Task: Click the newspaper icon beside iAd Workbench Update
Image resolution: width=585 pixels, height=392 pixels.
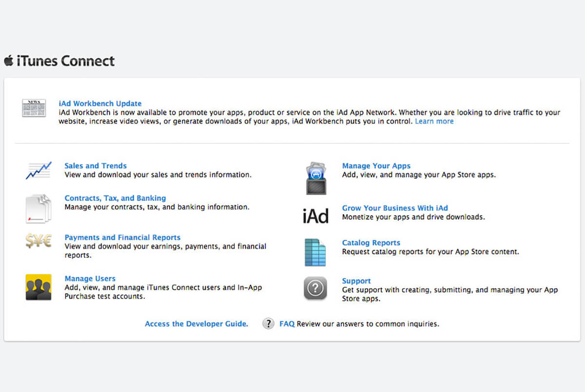Action: tap(34, 108)
